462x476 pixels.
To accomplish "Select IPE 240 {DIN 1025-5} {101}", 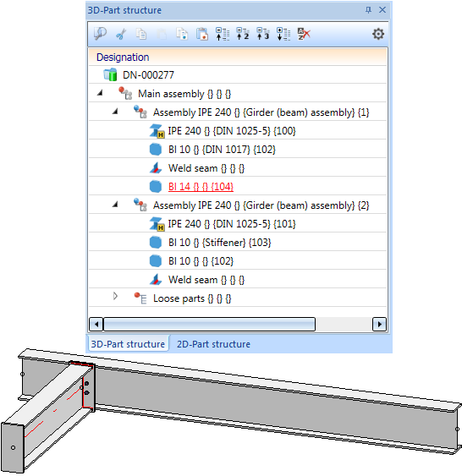I will click(x=238, y=223).
